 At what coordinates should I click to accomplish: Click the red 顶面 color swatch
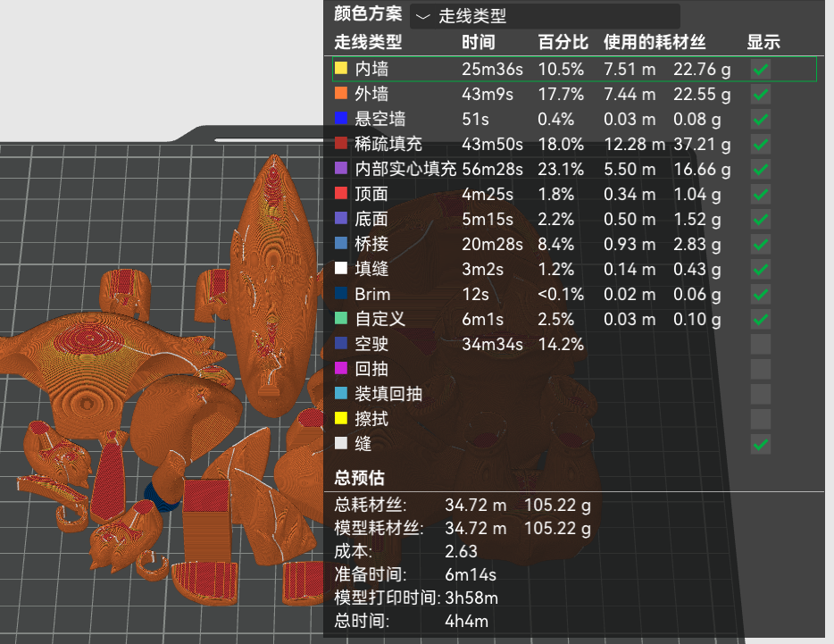click(341, 193)
